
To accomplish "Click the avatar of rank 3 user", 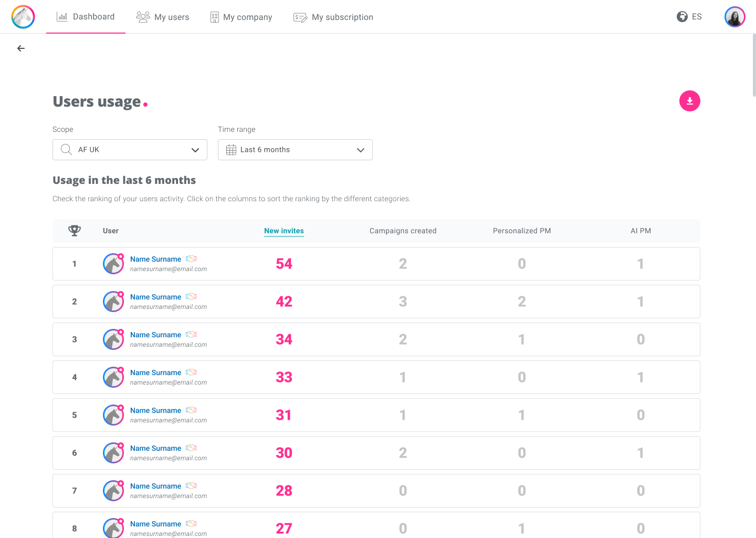I will coord(113,339).
